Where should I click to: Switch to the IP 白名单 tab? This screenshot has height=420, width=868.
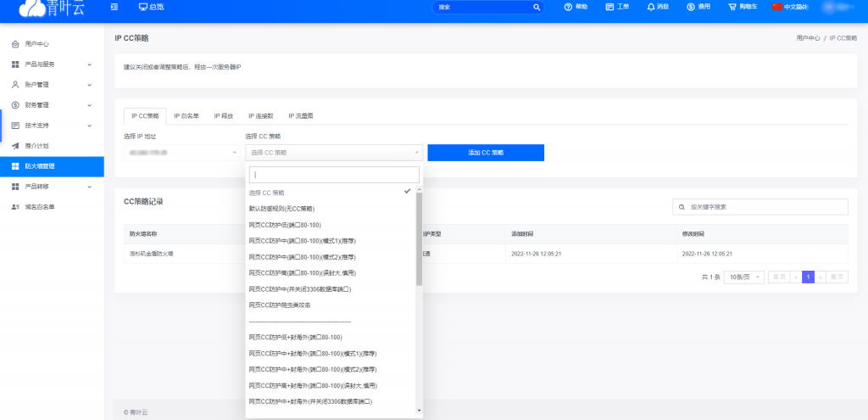(x=186, y=116)
